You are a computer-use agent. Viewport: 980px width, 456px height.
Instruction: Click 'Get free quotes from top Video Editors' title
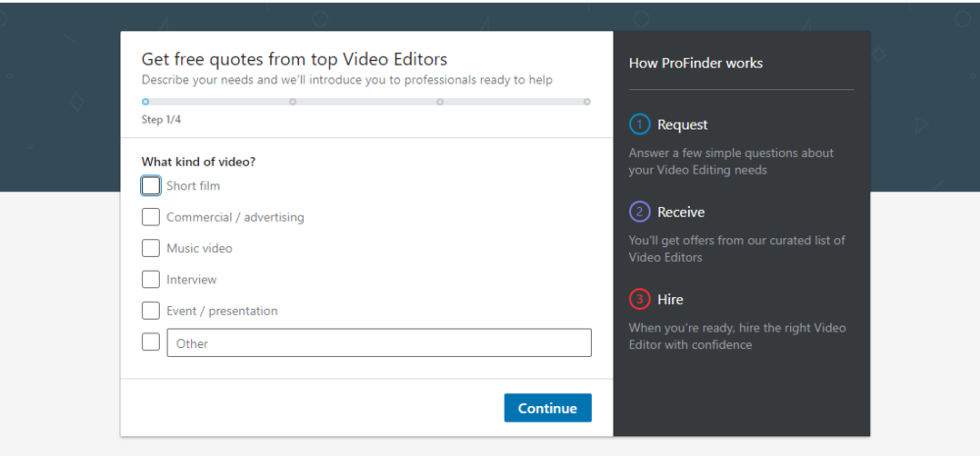[294, 60]
